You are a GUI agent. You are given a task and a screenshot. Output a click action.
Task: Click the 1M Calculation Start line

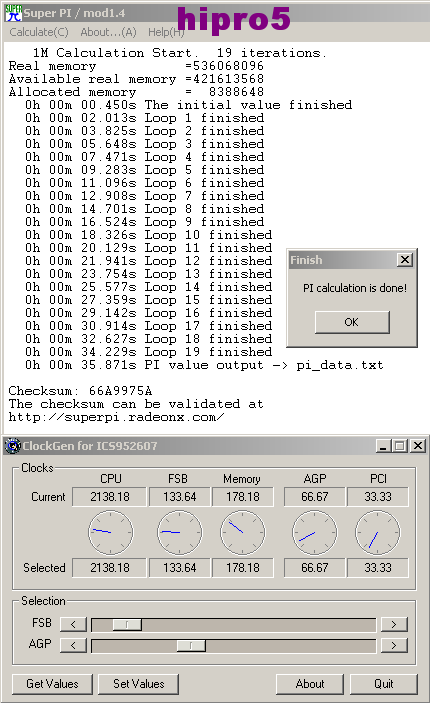pos(180,53)
